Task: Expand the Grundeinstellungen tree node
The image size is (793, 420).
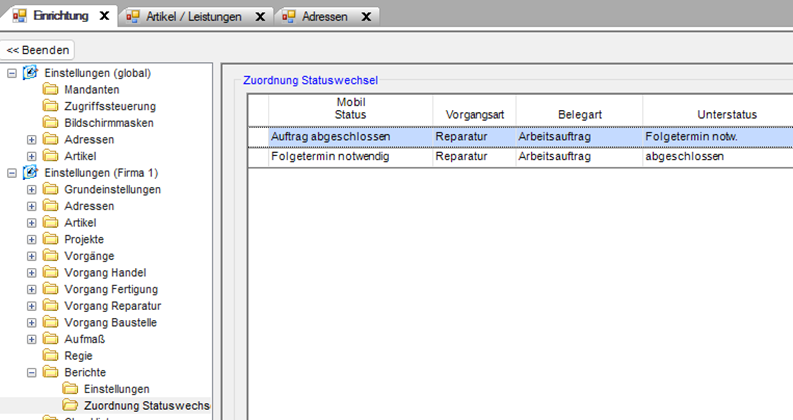Action: 31,189
